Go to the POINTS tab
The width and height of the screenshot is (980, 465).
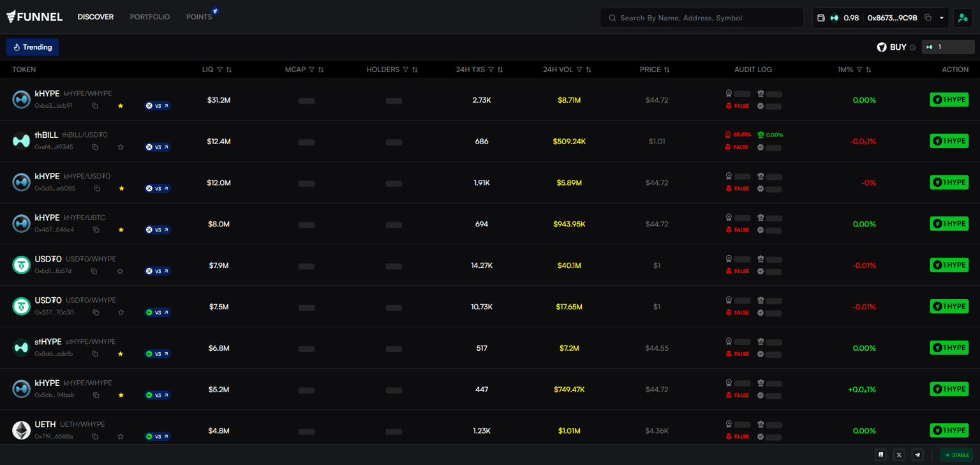(x=199, y=17)
